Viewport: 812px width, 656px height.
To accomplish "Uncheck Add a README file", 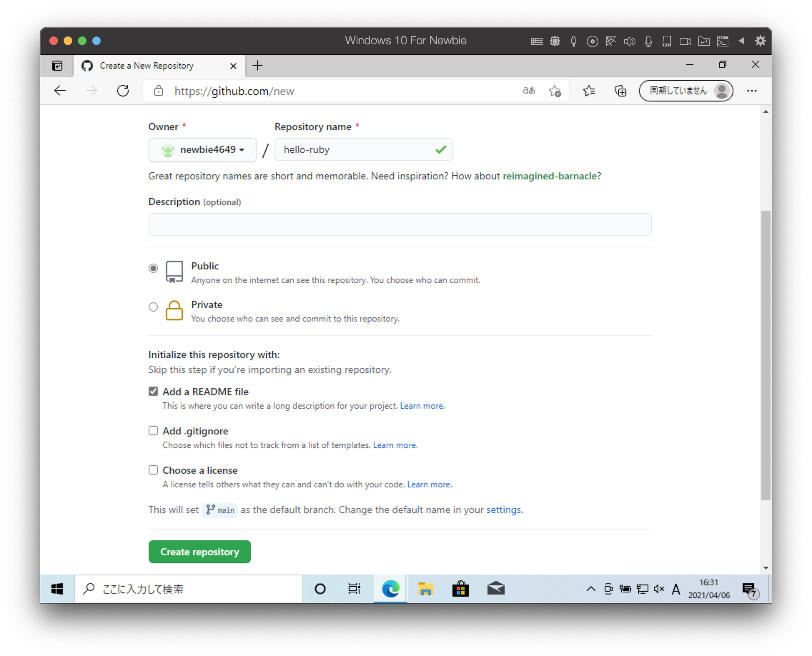I will pyautogui.click(x=153, y=392).
